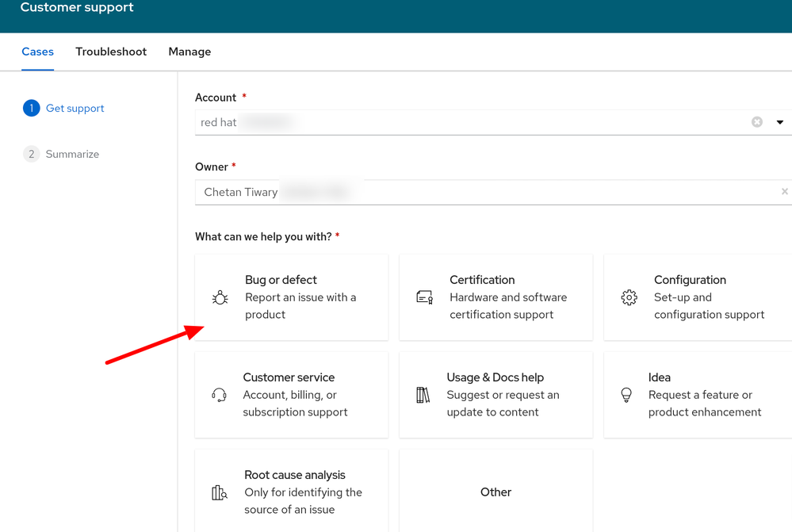Click the Idea lightbulb icon
The height and width of the screenshot is (532, 792).
point(626,395)
